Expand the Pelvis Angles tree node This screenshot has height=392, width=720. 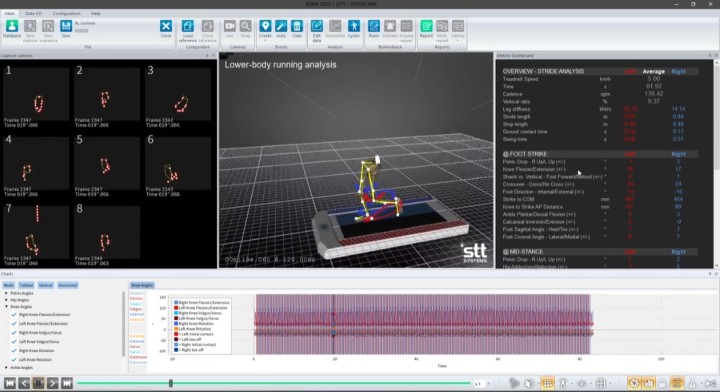[6, 293]
